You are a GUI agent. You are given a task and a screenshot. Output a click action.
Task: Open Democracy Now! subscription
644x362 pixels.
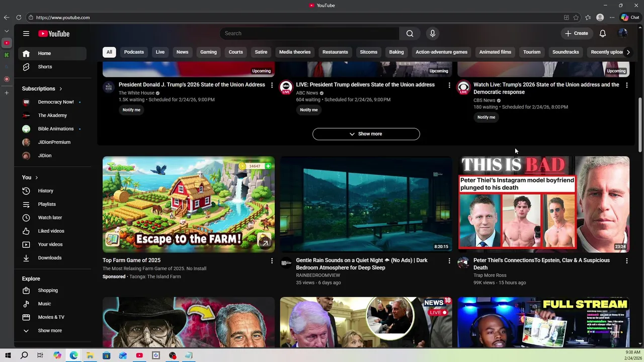(52, 102)
